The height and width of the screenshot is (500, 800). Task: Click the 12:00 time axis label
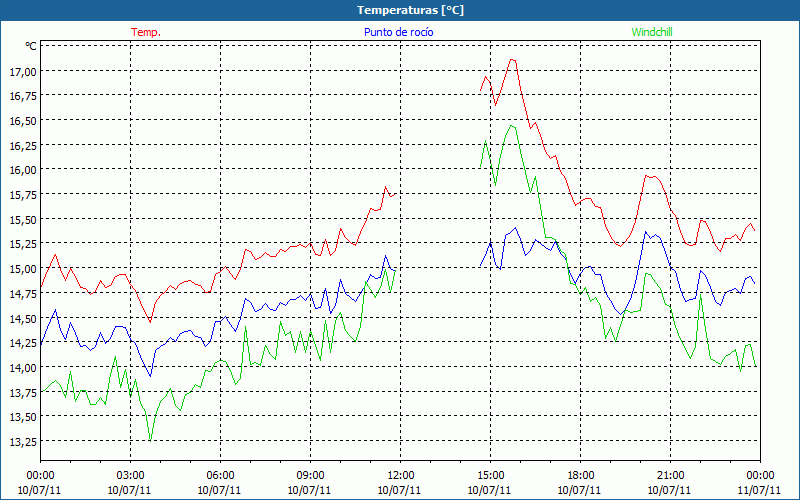click(401, 476)
